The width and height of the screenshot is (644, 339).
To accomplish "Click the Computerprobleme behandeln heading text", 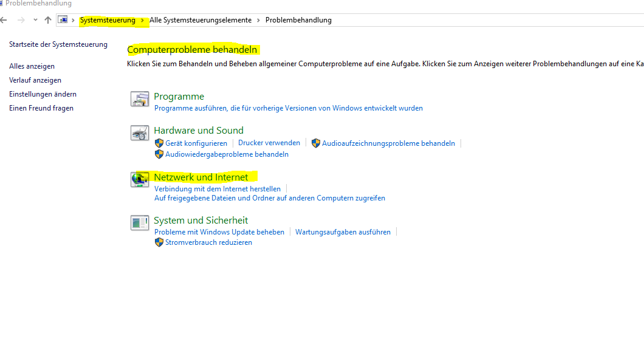I will [x=192, y=50].
